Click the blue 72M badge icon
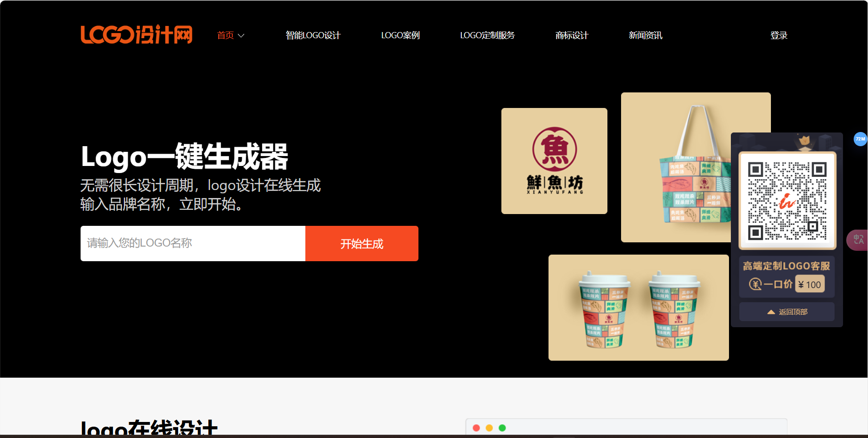This screenshot has width=868, height=438. [860, 139]
